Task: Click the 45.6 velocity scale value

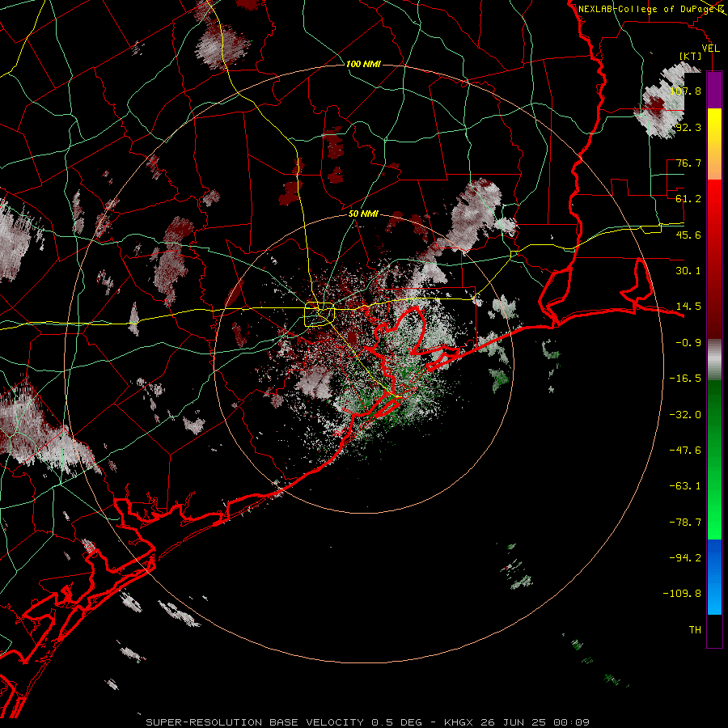Action: [688, 235]
